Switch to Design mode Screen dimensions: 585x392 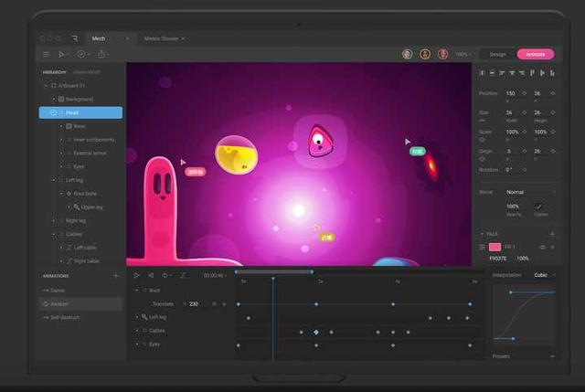point(497,54)
